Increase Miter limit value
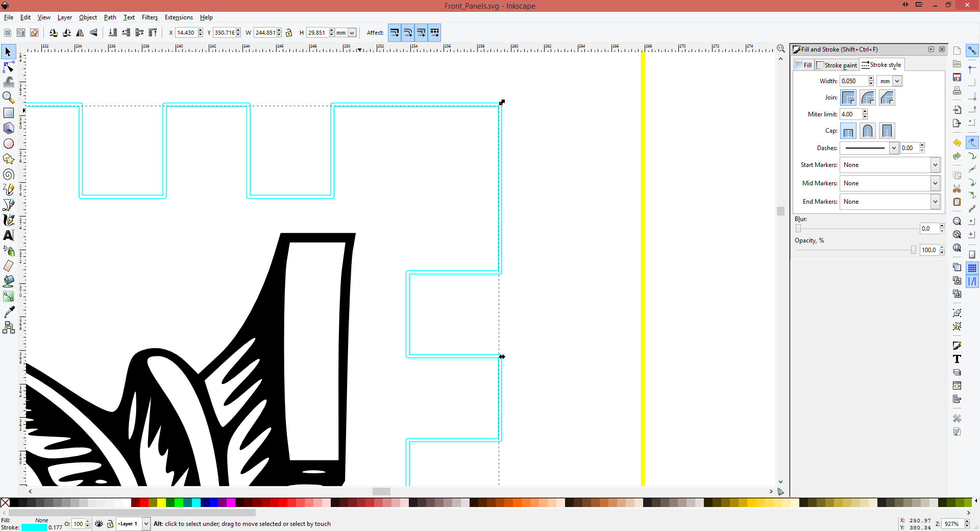The height and width of the screenshot is (531, 980). point(865,112)
